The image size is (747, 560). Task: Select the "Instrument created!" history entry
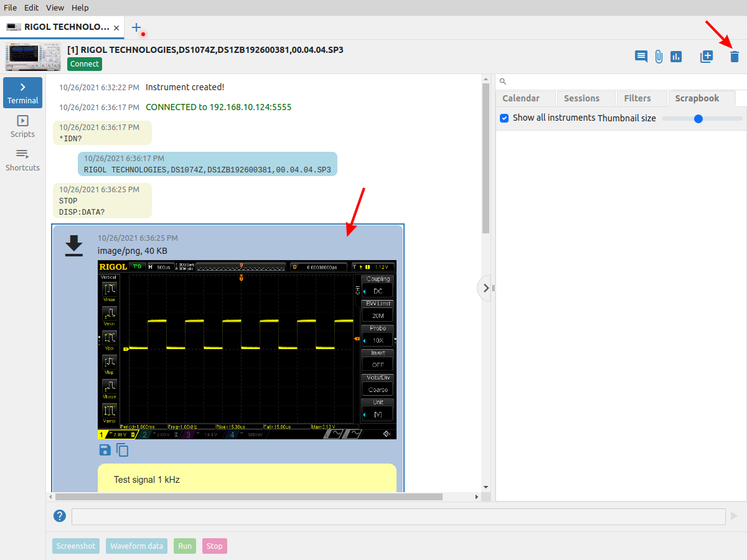click(142, 87)
